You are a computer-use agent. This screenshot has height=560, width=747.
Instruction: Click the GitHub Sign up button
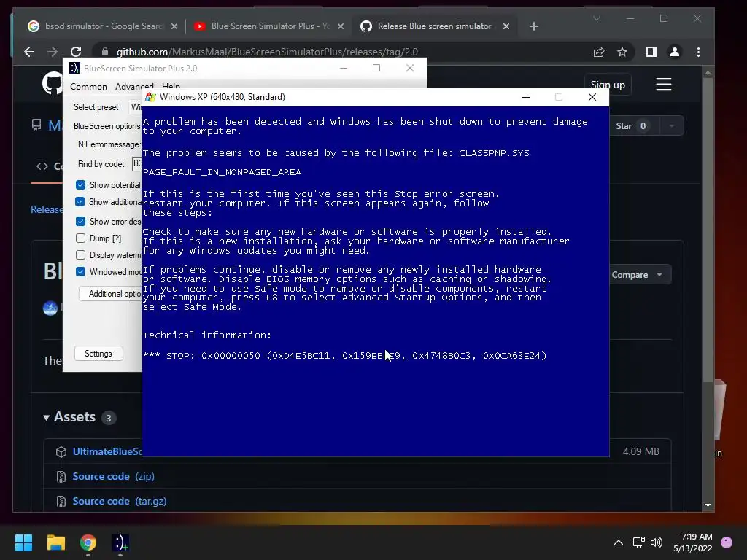pos(608,85)
